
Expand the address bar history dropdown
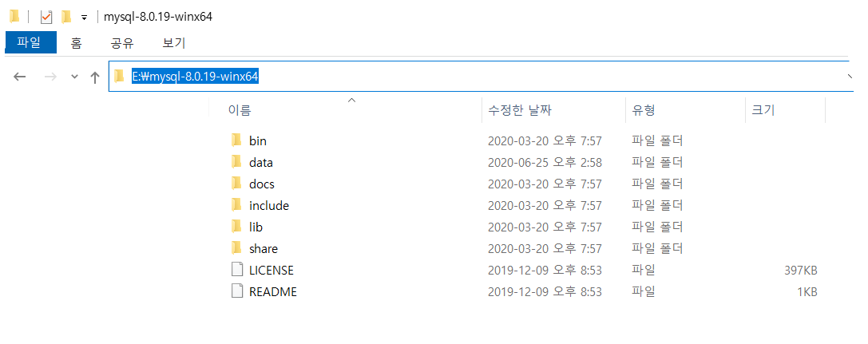tap(850, 77)
